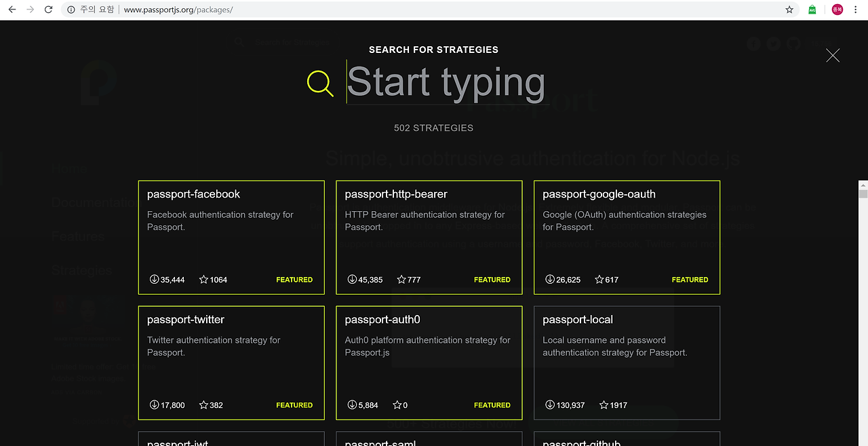Bookmark this page with the star icon
The width and height of the screenshot is (868, 446).
point(789,10)
